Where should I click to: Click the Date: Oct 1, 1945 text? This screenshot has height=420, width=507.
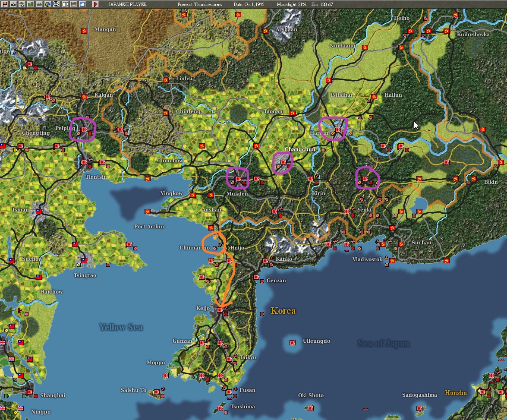click(249, 4)
